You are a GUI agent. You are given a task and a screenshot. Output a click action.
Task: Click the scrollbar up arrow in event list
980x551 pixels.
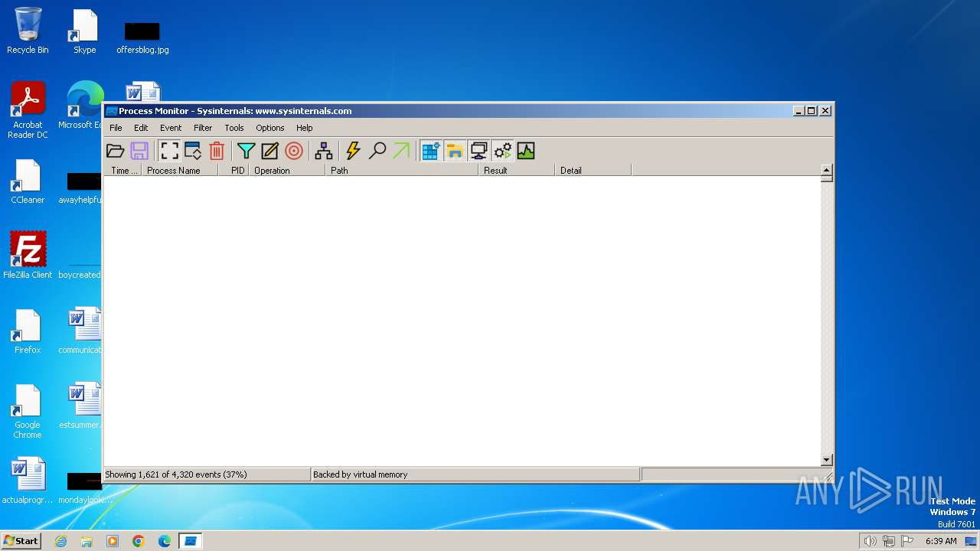click(826, 170)
